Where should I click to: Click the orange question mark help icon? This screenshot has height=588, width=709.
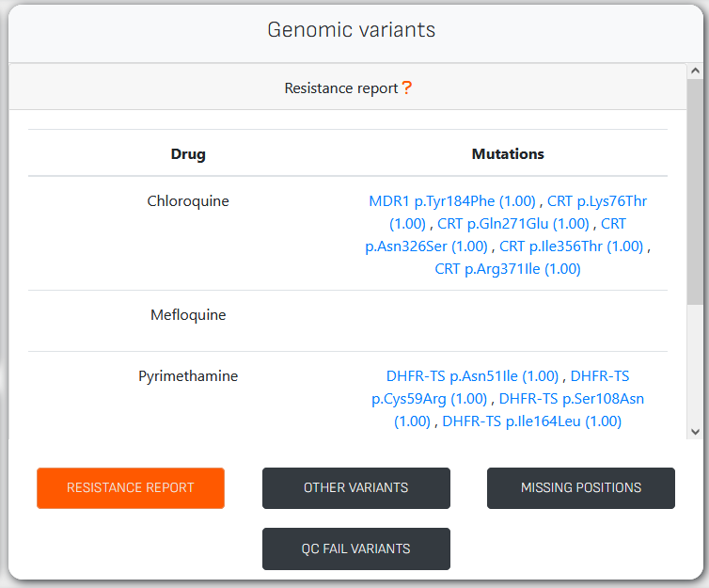click(x=407, y=88)
